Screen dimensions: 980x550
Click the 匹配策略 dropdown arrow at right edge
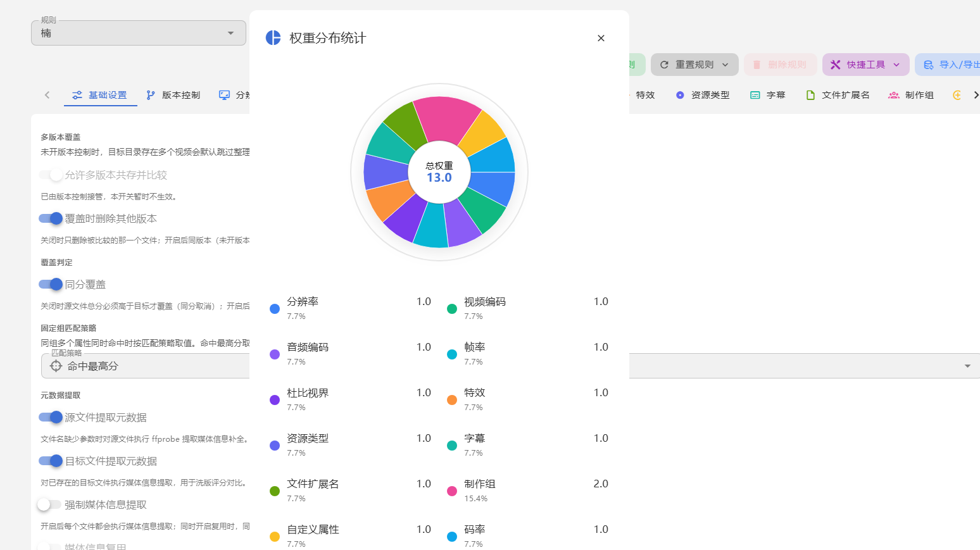coord(967,366)
